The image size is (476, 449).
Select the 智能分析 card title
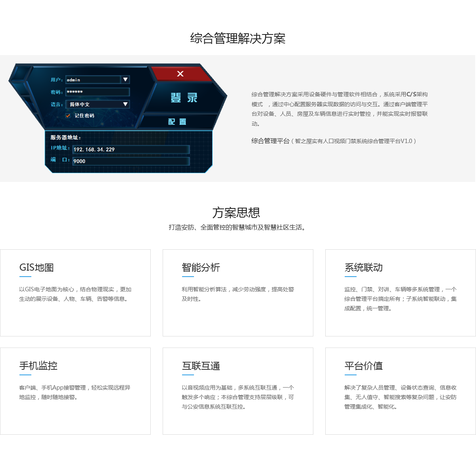201,267
